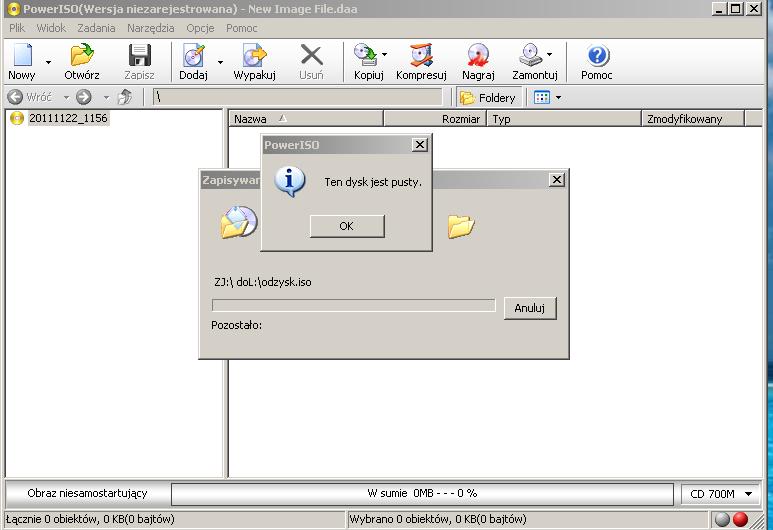773x530 pixels.
Task: Click the info icon in message box
Action: point(290,181)
